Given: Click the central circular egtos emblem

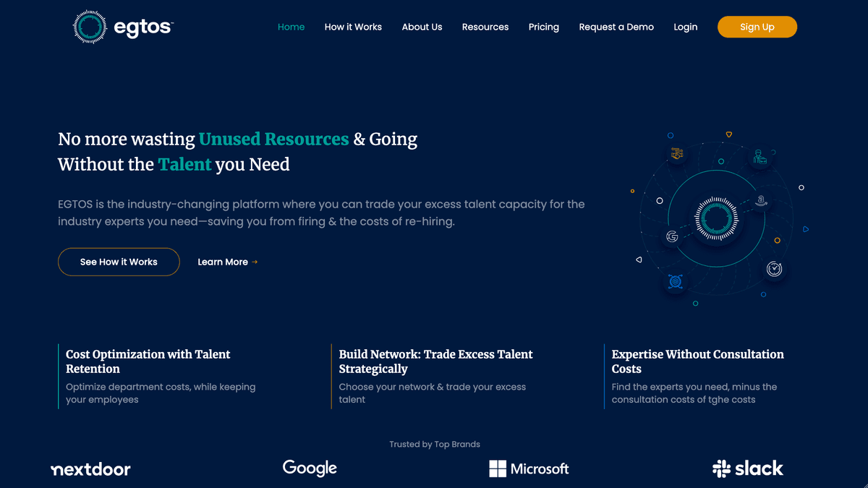Looking at the screenshot, I should pyautogui.click(x=715, y=218).
